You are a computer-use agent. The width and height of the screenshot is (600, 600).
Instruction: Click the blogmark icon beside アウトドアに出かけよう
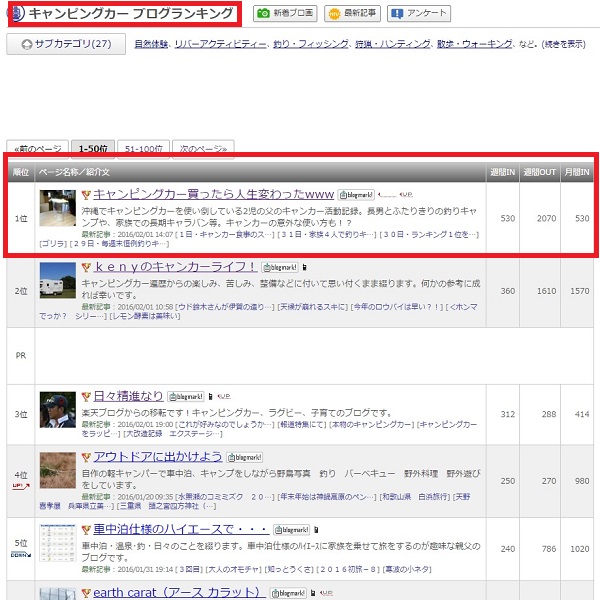pos(244,457)
